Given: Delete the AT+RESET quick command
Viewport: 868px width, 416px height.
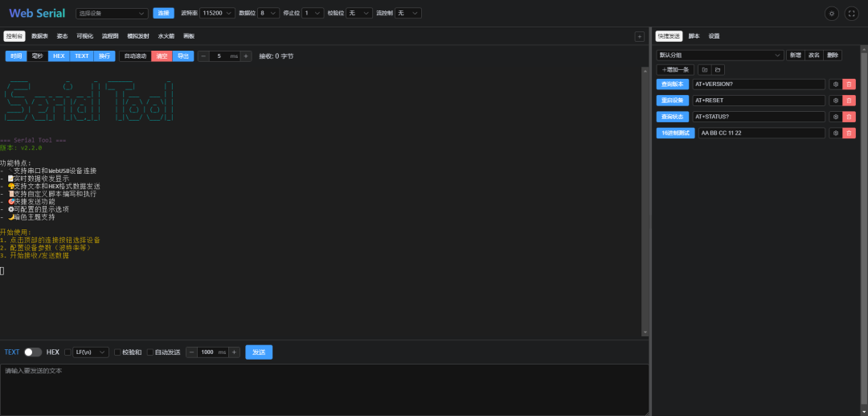Looking at the screenshot, I should pyautogui.click(x=849, y=101).
